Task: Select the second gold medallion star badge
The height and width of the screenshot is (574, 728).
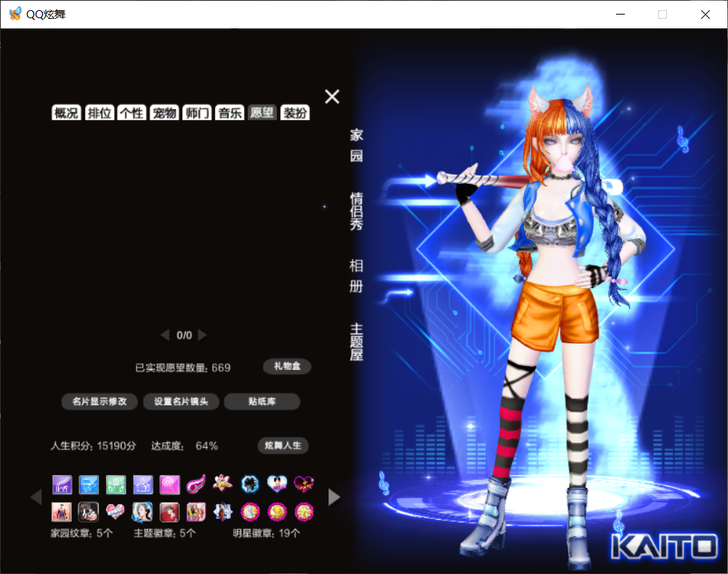Action: (x=278, y=512)
